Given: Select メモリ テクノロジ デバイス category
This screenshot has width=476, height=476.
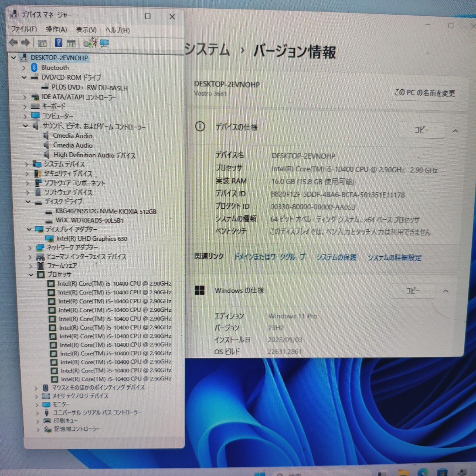Looking at the screenshot, I should point(80,396).
